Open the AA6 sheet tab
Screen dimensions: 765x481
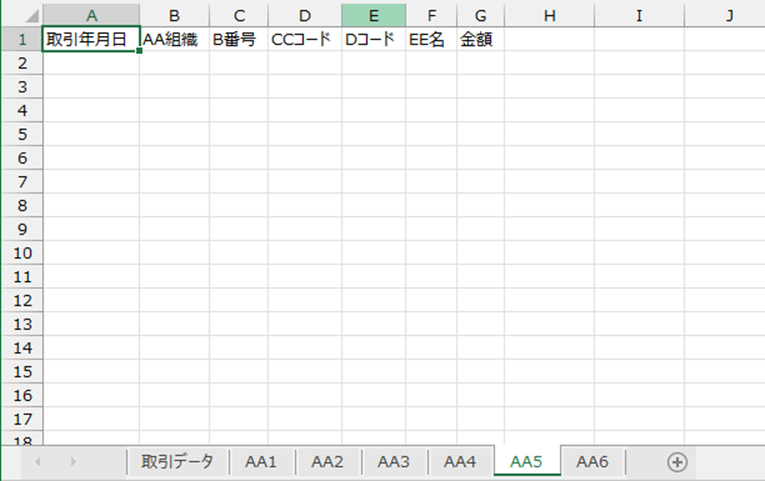tap(592, 462)
